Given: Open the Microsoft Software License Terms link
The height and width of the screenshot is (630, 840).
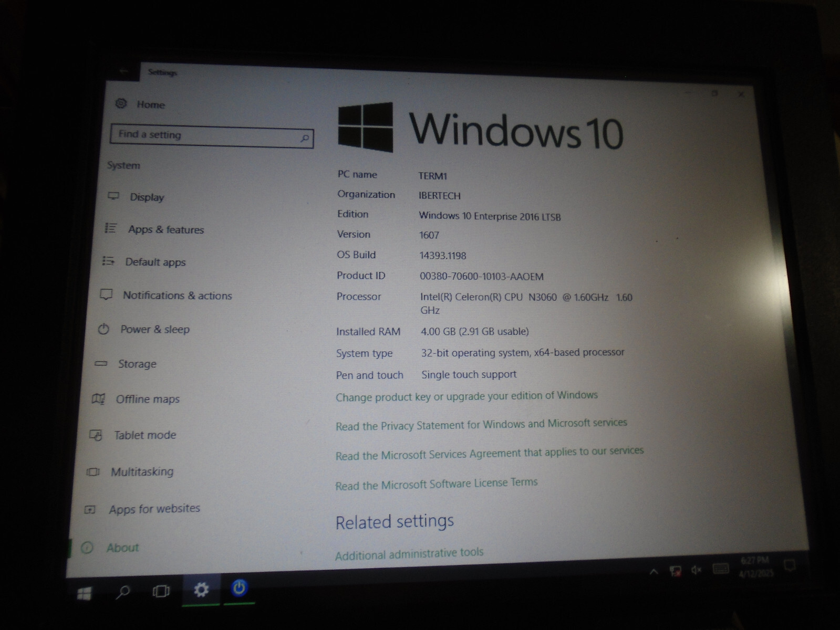Looking at the screenshot, I should tap(436, 484).
